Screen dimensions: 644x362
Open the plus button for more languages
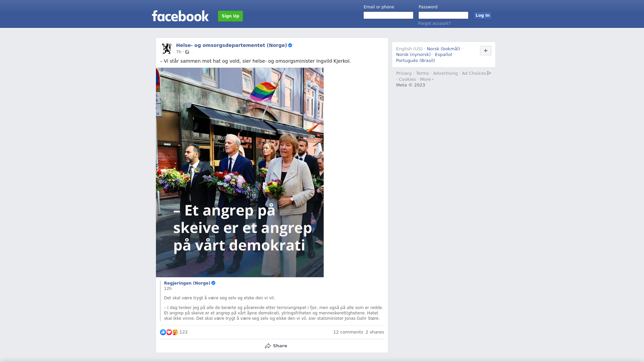[x=486, y=51]
